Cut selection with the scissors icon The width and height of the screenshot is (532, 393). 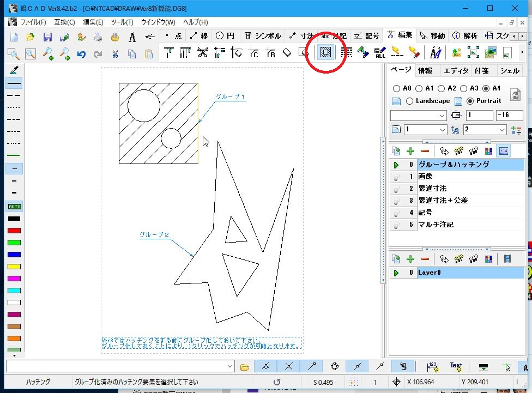pos(115,53)
